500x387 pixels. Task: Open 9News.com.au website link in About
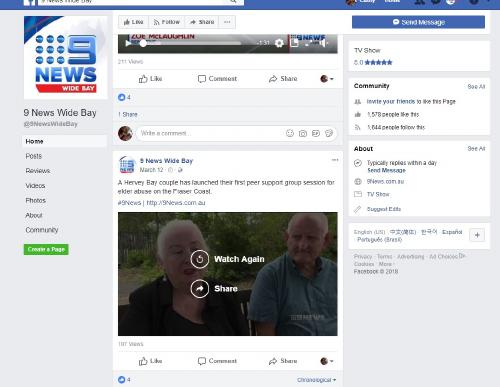(x=385, y=182)
